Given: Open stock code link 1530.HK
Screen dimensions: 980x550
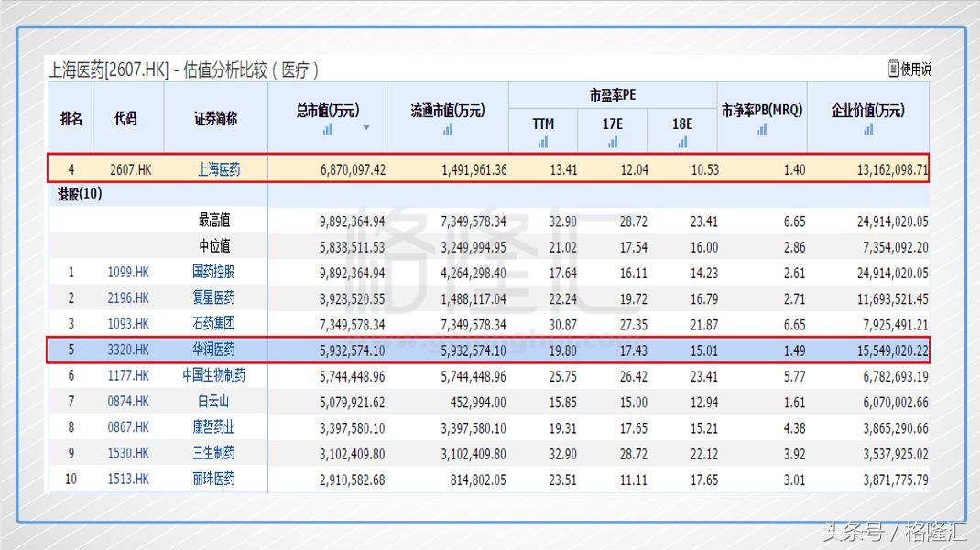Looking at the screenshot, I should point(128,453).
